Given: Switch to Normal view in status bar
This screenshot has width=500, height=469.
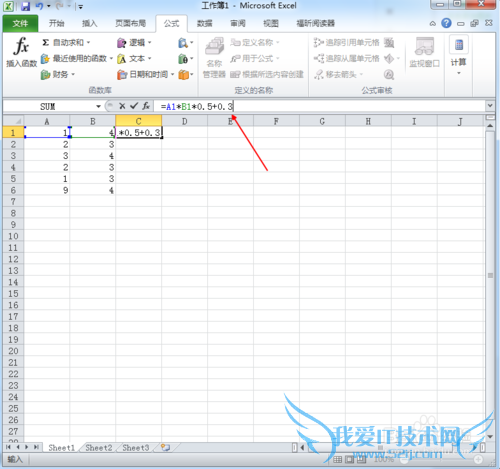Looking at the screenshot, I should 337,460.
